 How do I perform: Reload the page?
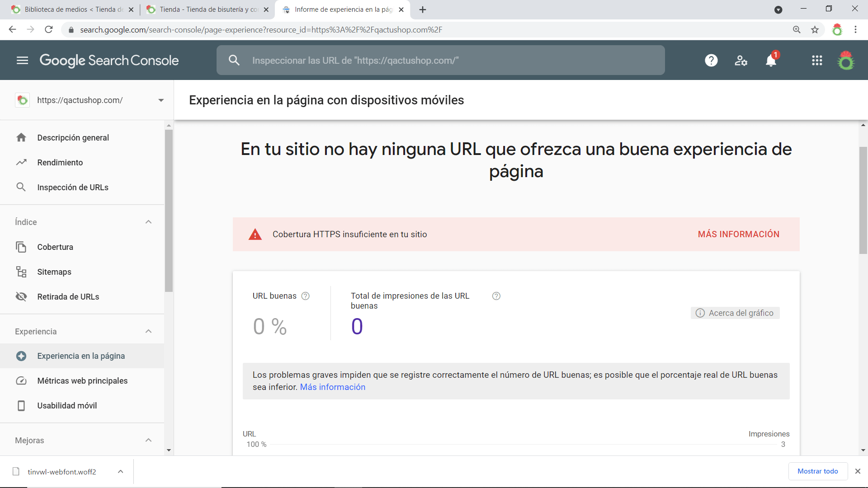click(x=49, y=30)
